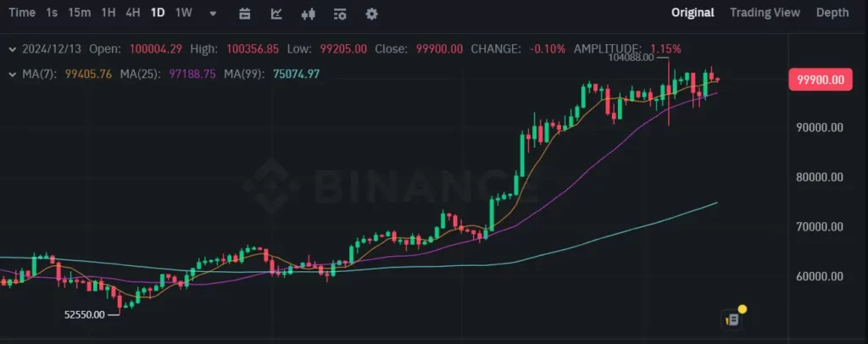Choose the 1W interval button
This screenshot has width=868, height=344.
coord(183,13)
